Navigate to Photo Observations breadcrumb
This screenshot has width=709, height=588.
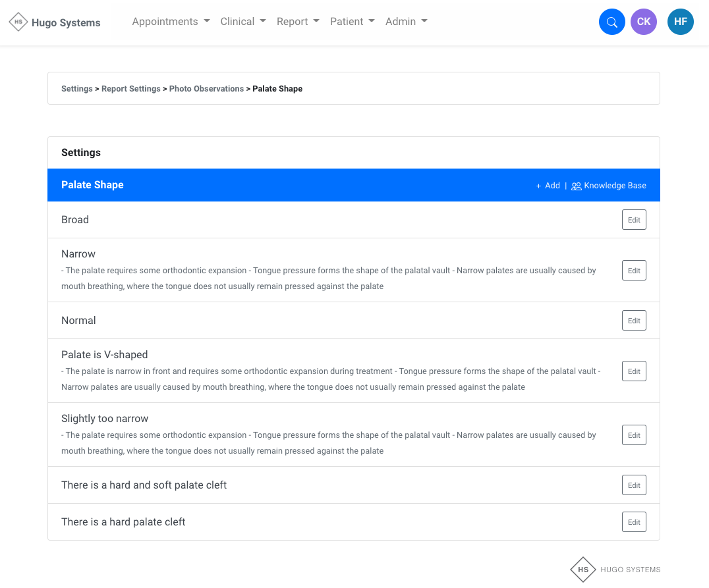206,89
